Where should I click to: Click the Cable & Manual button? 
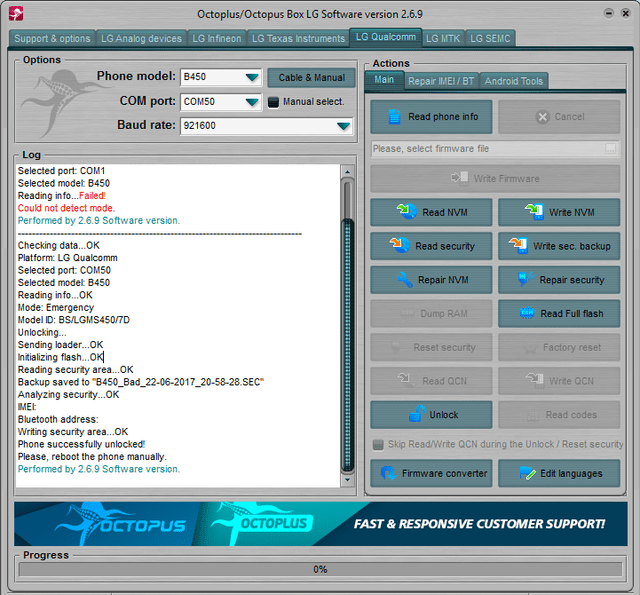[311, 78]
